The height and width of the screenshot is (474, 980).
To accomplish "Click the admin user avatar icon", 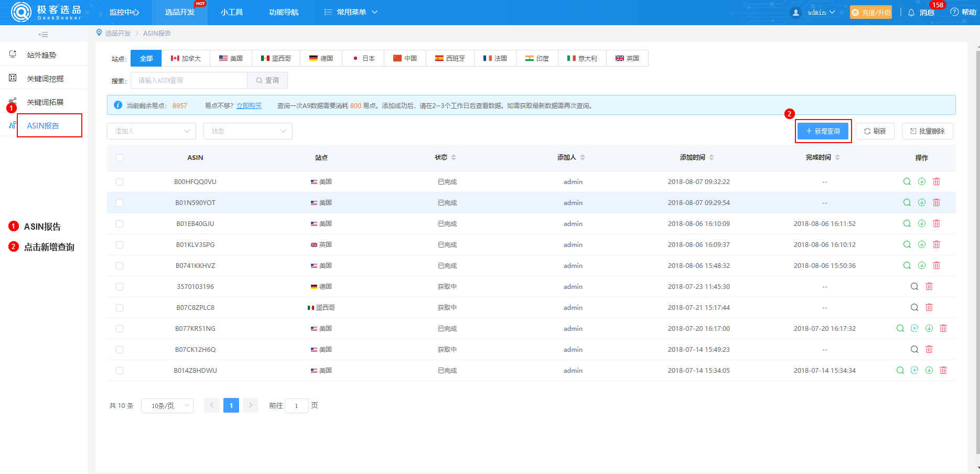I will point(796,13).
